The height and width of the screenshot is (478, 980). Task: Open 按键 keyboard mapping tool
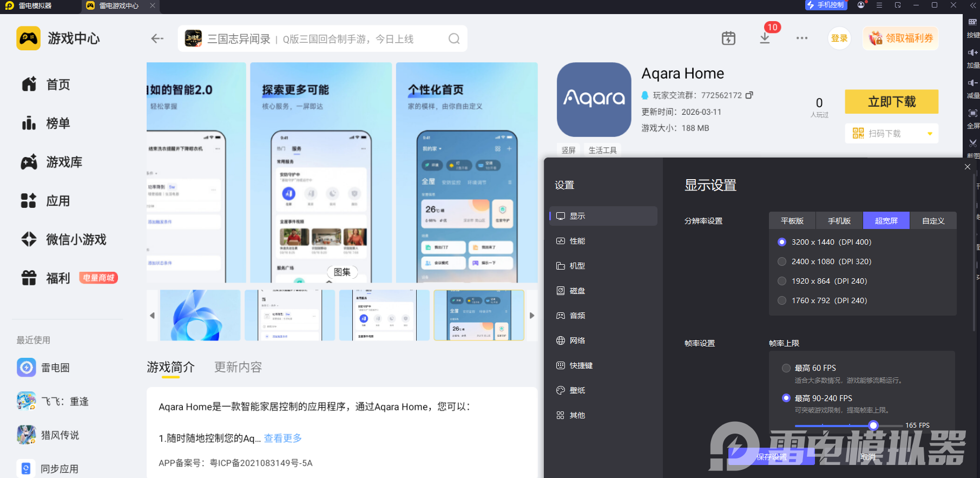pyautogui.click(x=973, y=28)
